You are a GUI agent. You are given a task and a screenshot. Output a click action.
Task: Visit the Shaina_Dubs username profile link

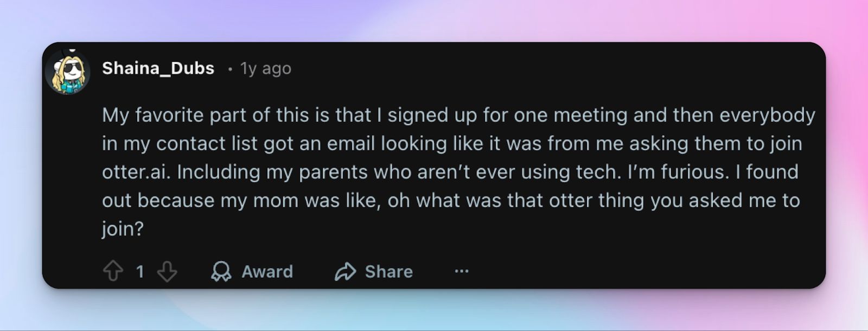[158, 68]
